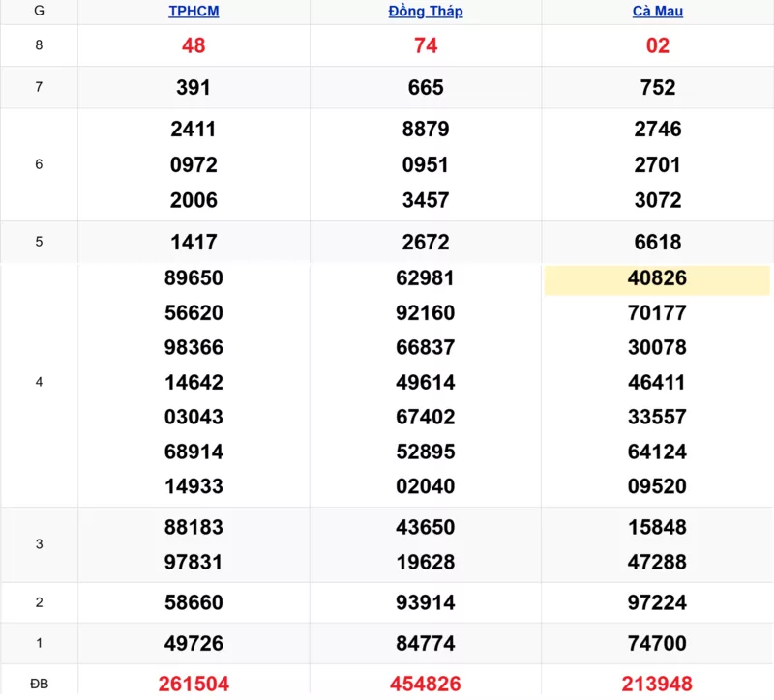774x700 pixels.
Task: Click Đồng Tháp prize 3 number 19628
Action: (426, 562)
